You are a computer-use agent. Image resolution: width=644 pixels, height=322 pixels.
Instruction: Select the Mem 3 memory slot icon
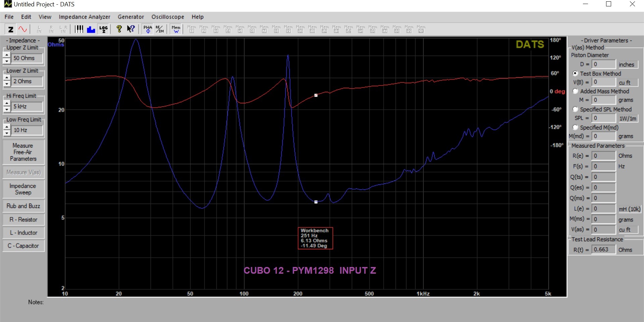point(216,29)
